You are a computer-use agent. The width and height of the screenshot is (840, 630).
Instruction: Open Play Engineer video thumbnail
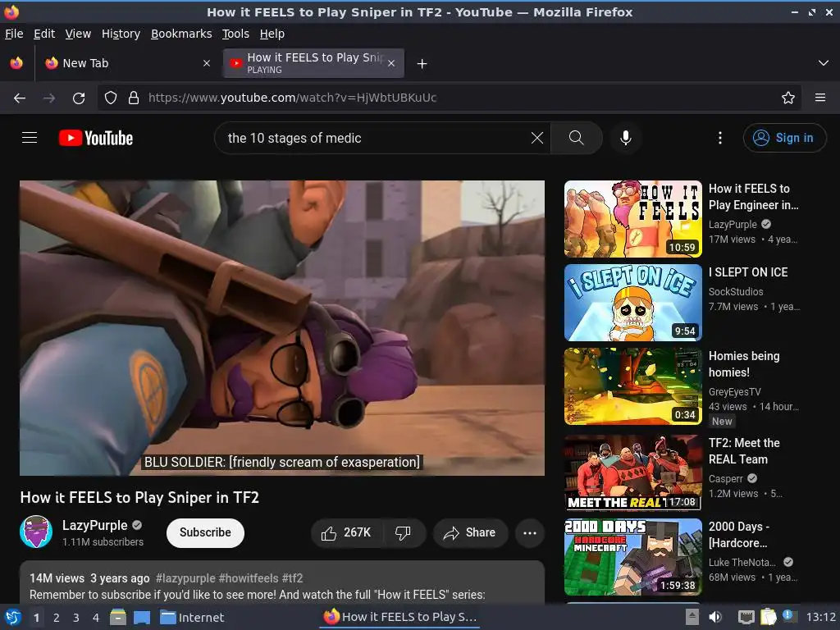pos(632,218)
